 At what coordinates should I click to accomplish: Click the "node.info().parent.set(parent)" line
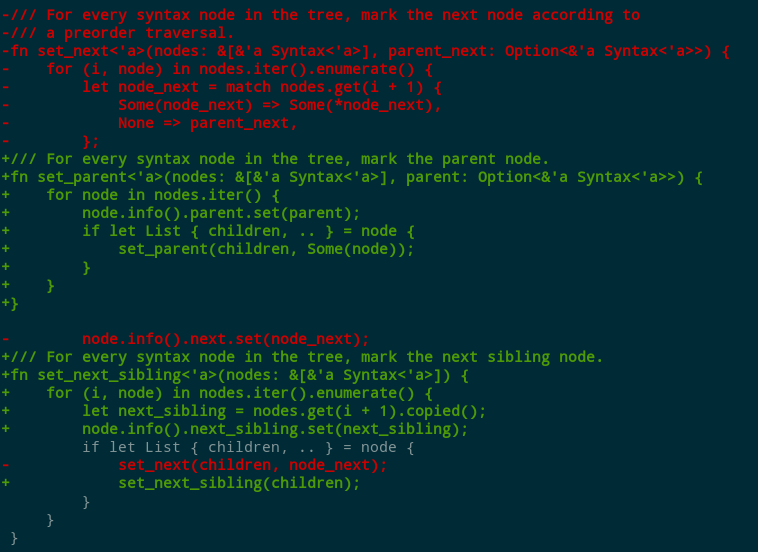click(x=220, y=213)
